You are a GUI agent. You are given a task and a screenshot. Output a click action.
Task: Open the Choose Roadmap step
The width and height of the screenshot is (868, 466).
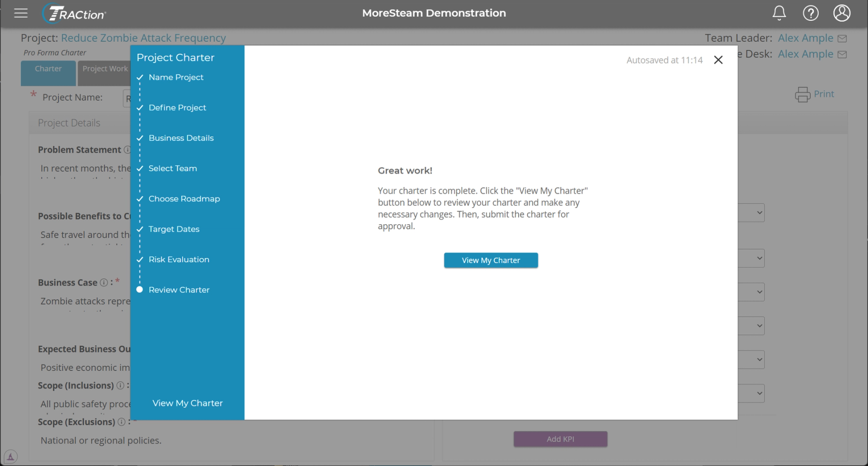(x=184, y=199)
